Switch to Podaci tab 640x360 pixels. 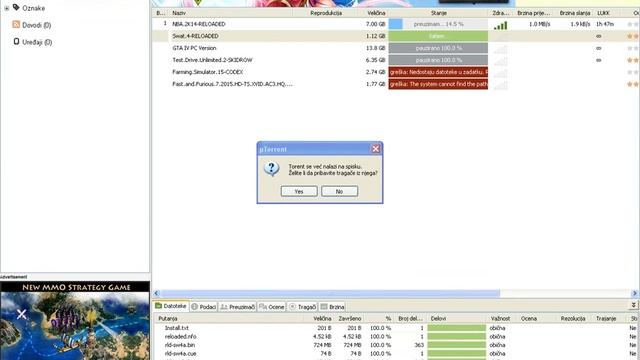click(x=204, y=307)
